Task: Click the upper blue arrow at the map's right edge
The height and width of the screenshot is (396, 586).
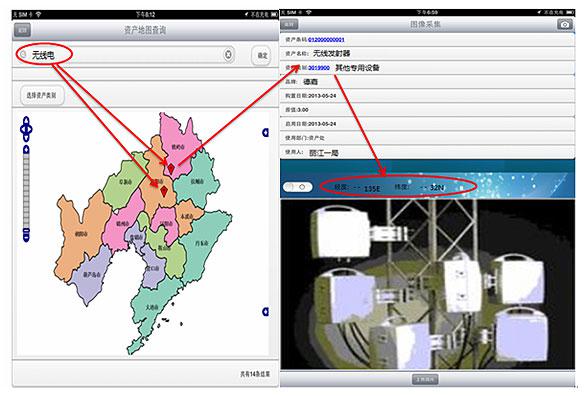Action: coord(265,132)
